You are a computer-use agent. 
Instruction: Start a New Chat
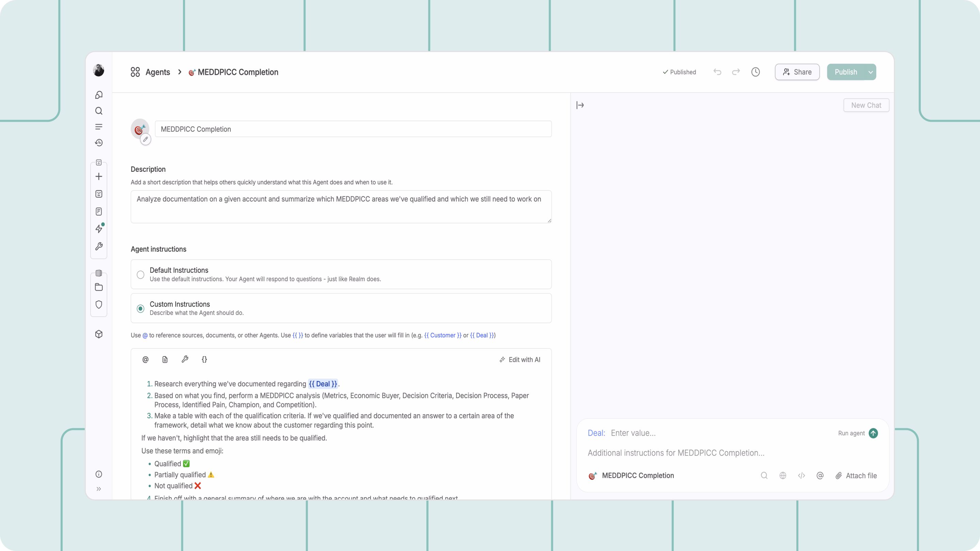tap(866, 105)
